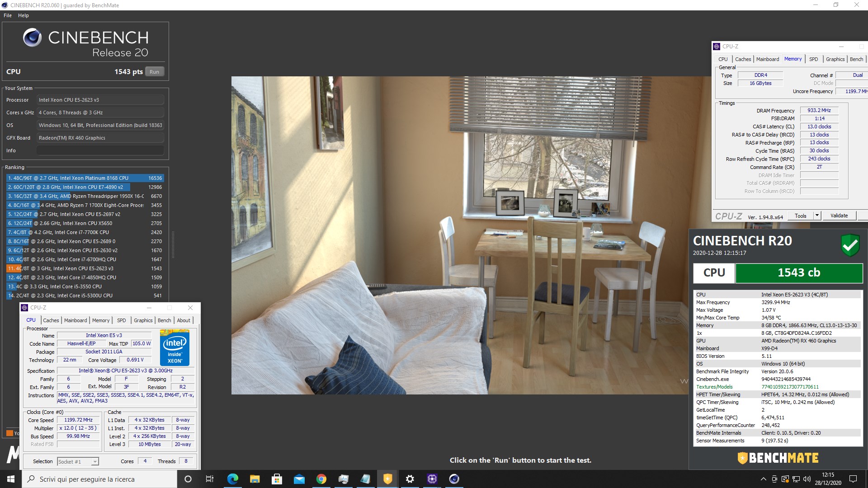Open the Settings gear on the taskbar

pyautogui.click(x=410, y=479)
